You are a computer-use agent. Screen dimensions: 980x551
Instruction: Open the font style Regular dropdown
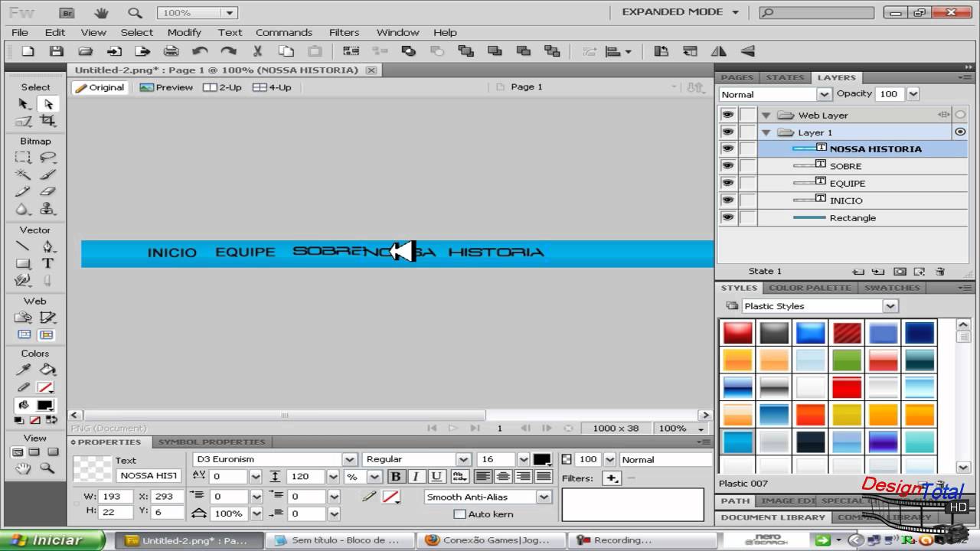[463, 459]
